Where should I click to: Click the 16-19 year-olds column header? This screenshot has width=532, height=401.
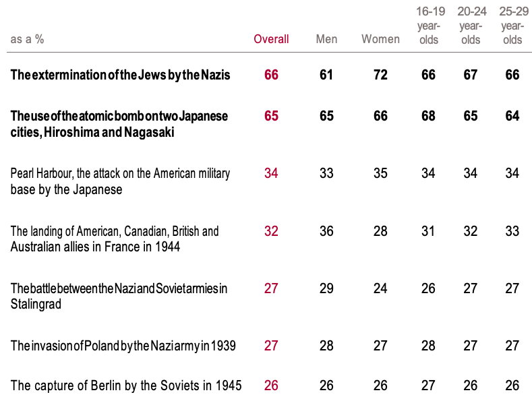(x=428, y=26)
